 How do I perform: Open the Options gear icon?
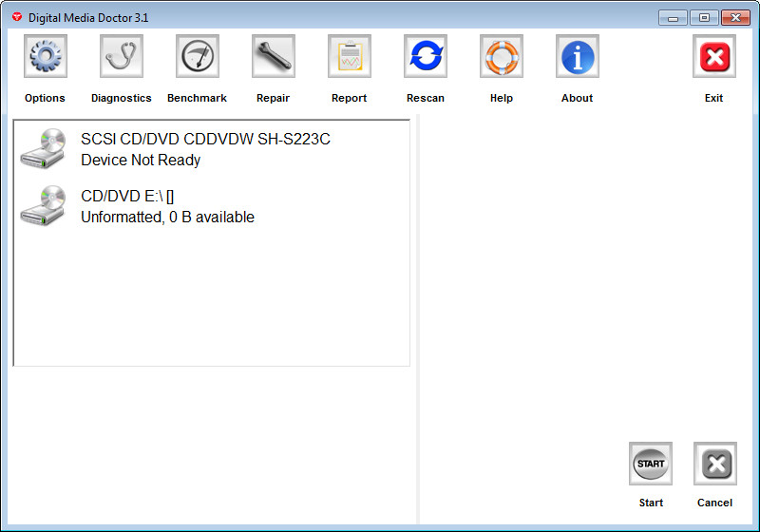[45, 56]
